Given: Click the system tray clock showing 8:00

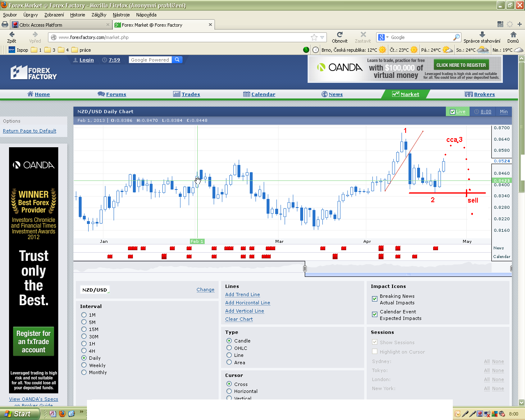Looking at the screenshot, I should [514, 414].
